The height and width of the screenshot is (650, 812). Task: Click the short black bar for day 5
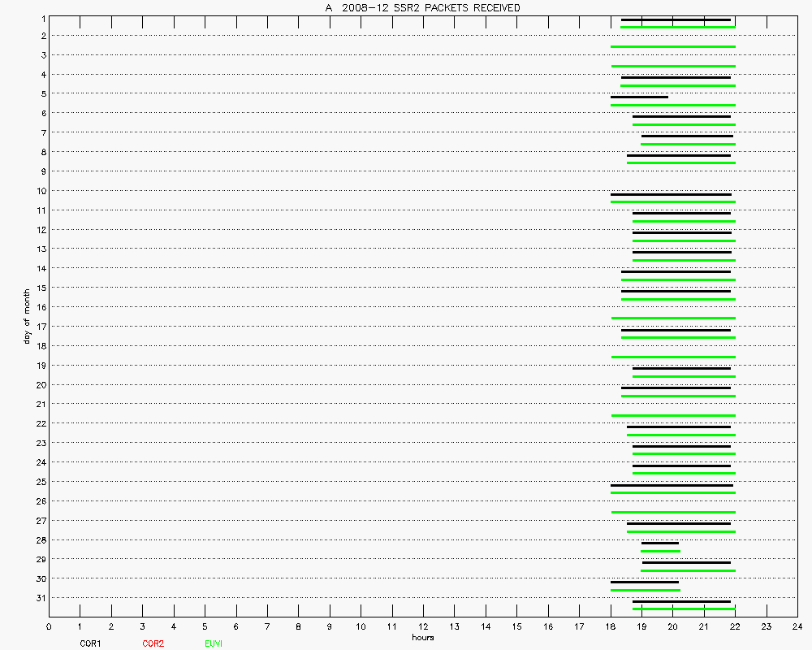(639, 97)
